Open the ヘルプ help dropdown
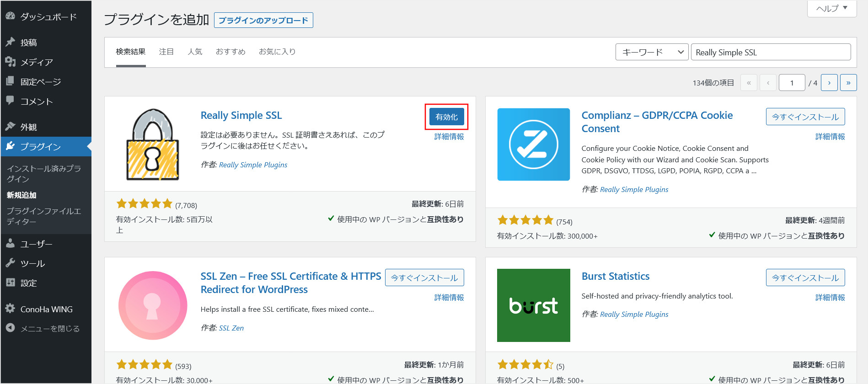This screenshot has height=384, width=868. click(x=832, y=8)
